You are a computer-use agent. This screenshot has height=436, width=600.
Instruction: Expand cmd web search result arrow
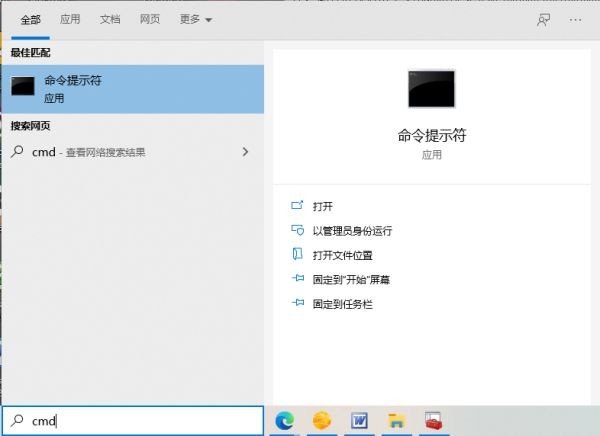click(245, 152)
